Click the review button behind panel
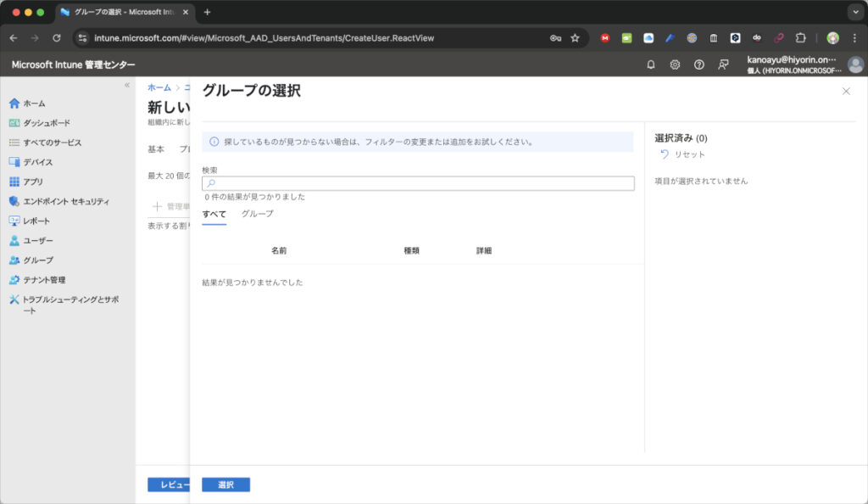This screenshot has width=868, height=504. (x=169, y=484)
